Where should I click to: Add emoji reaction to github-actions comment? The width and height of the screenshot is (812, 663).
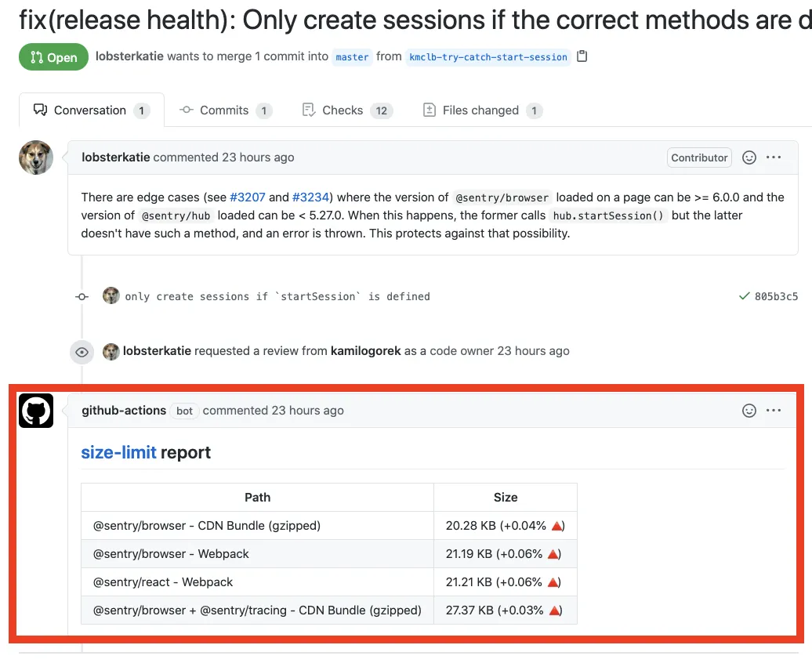749,411
